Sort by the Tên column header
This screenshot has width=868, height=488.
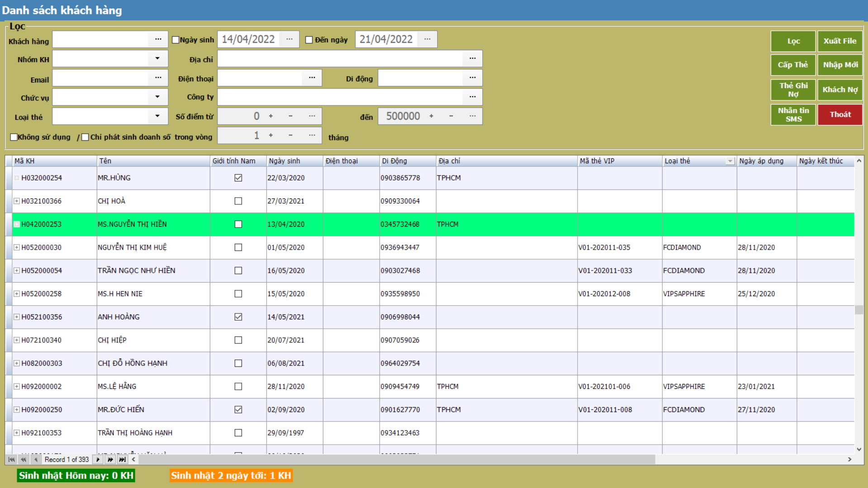[x=153, y=161]
